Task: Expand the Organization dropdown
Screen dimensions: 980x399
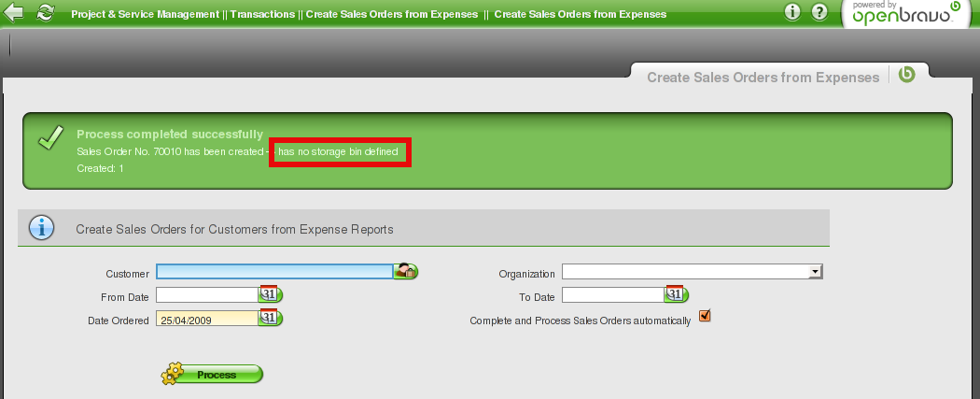Action: 815,271
